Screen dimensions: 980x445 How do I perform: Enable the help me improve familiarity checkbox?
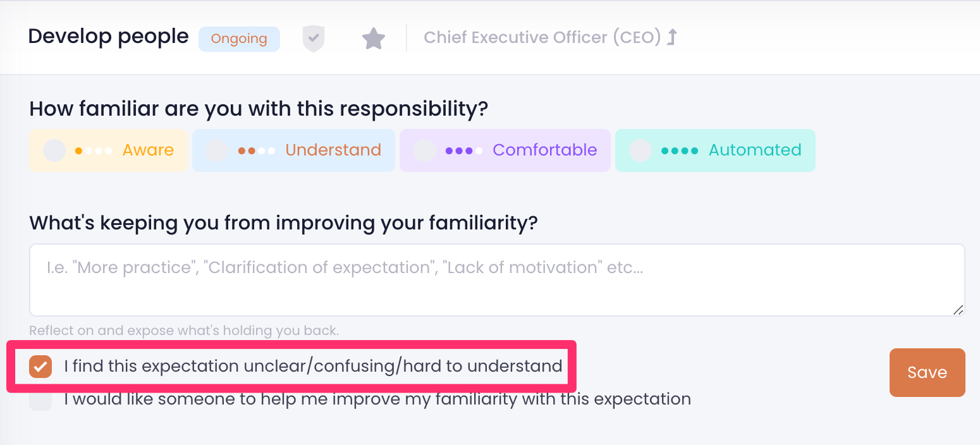(40, 399)
